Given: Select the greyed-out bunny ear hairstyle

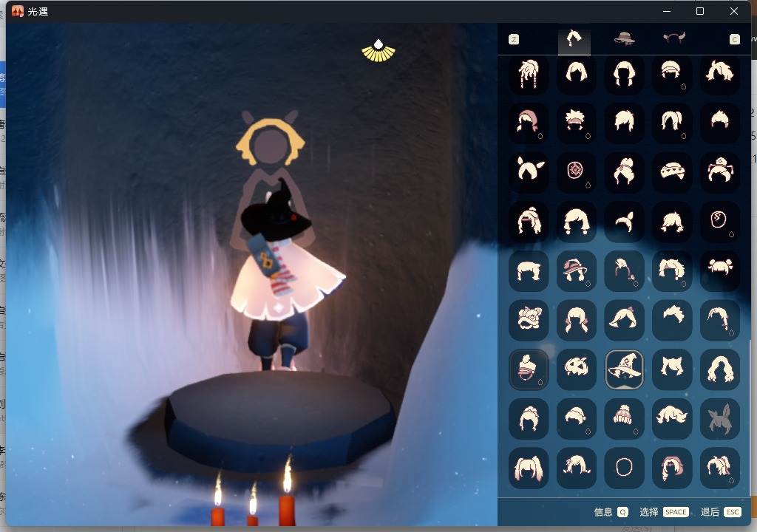Looking at the screenshot, I should tap(719, 418).
